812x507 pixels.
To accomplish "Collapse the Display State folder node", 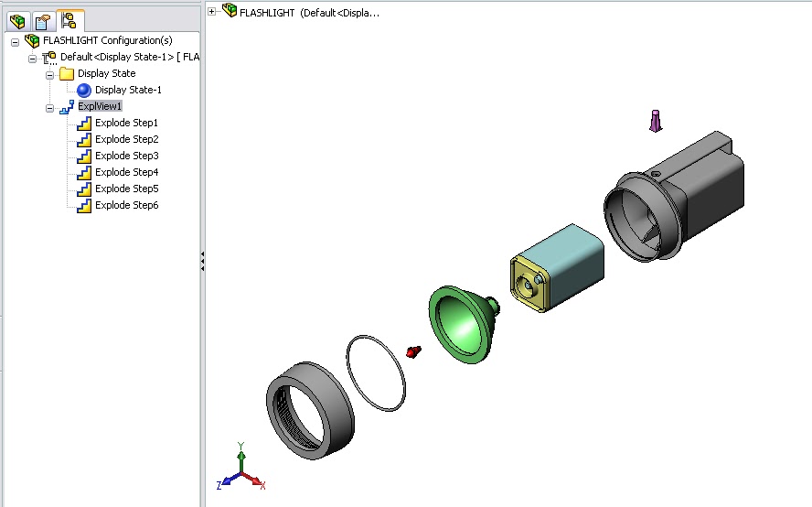I will click(49, 75).
